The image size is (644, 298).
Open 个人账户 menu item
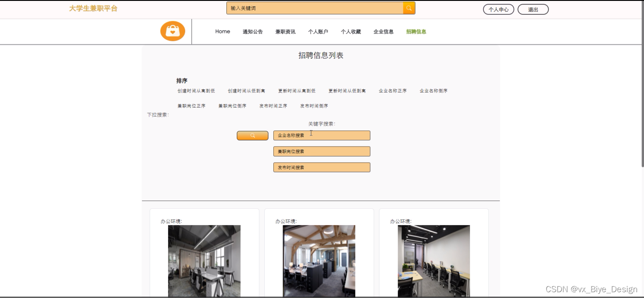[318, 32]
